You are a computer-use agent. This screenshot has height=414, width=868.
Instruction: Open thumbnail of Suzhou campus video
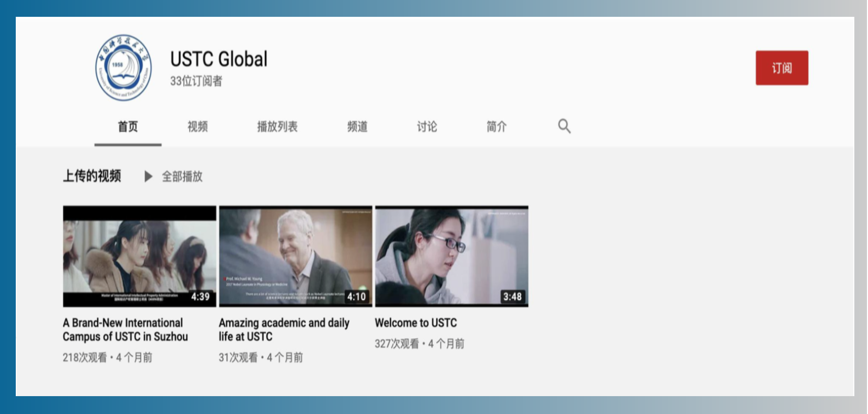pos(140,256)
